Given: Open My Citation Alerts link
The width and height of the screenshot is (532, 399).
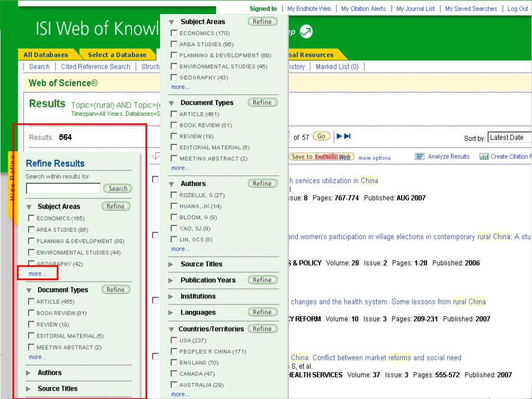Looking at the screenshot, I should pyautogui.click(x=363, y=9).
